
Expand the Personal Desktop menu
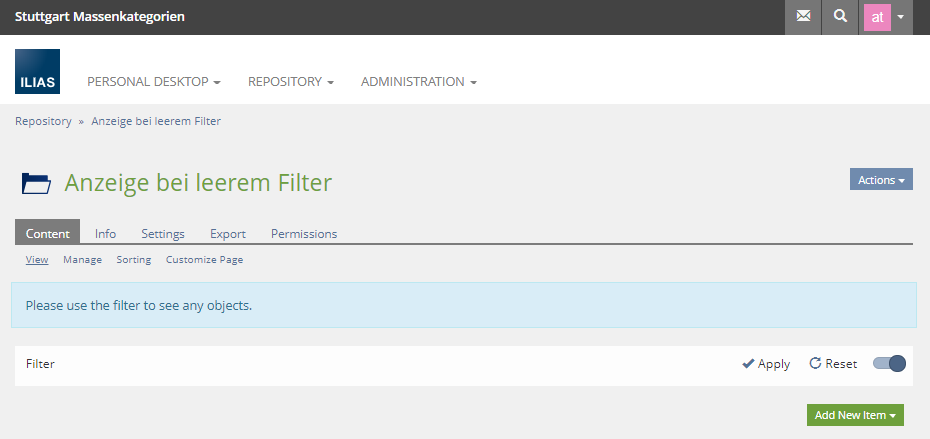[154, 82]
